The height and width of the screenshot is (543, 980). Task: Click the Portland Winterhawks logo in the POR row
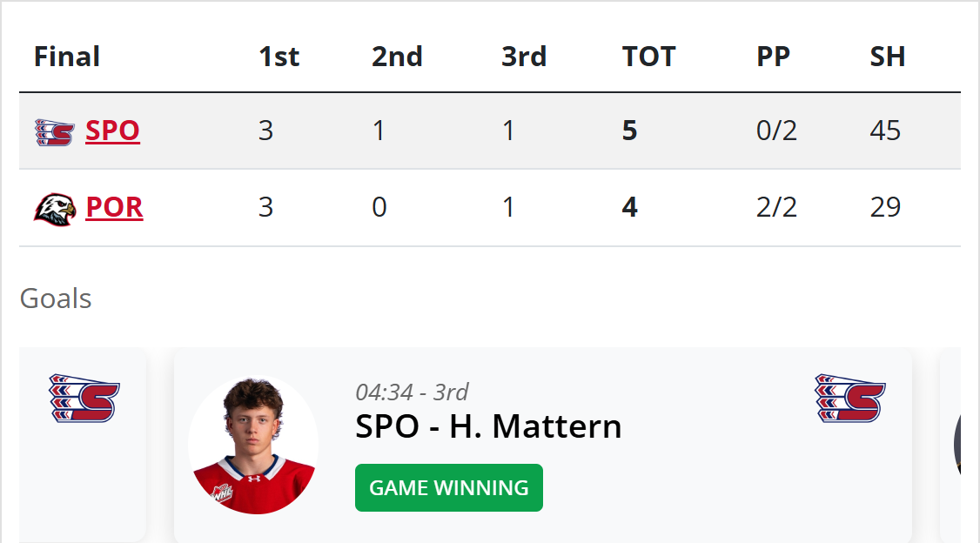tap(55, 209)
